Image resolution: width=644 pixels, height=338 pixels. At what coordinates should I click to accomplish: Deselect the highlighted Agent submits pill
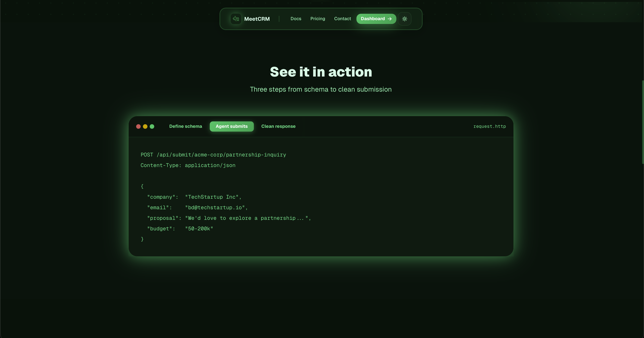231,126
